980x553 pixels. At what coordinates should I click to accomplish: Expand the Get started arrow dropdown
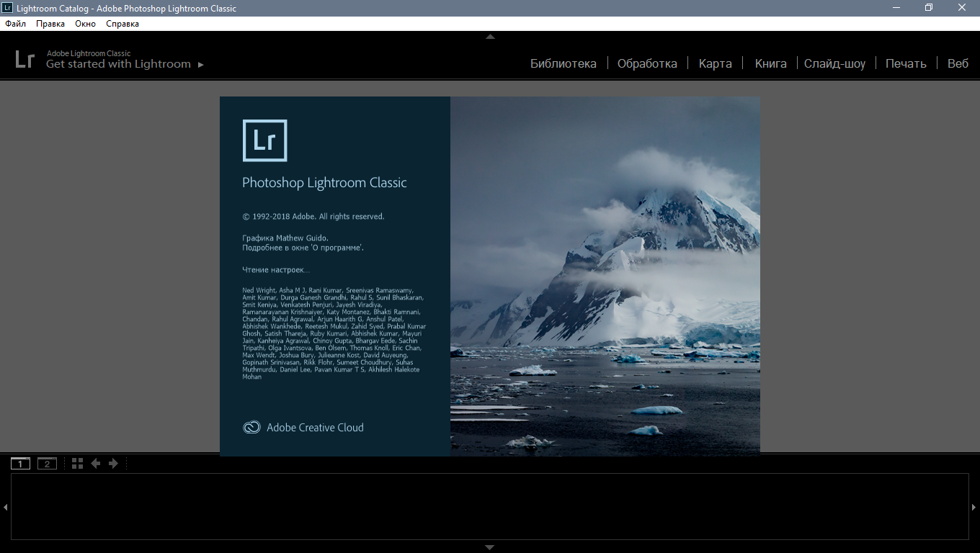pyautogui.click(x=201, y=65)
